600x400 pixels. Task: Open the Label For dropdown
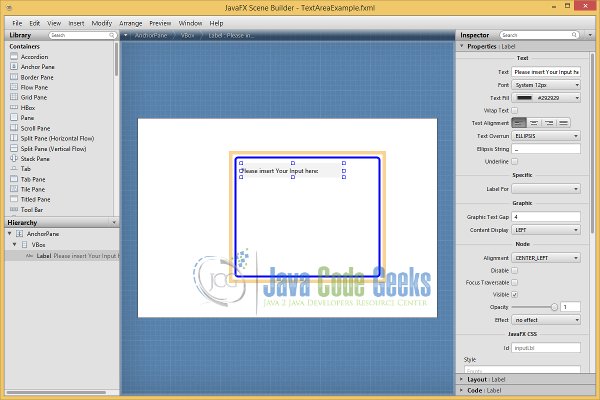pos(546,189)
